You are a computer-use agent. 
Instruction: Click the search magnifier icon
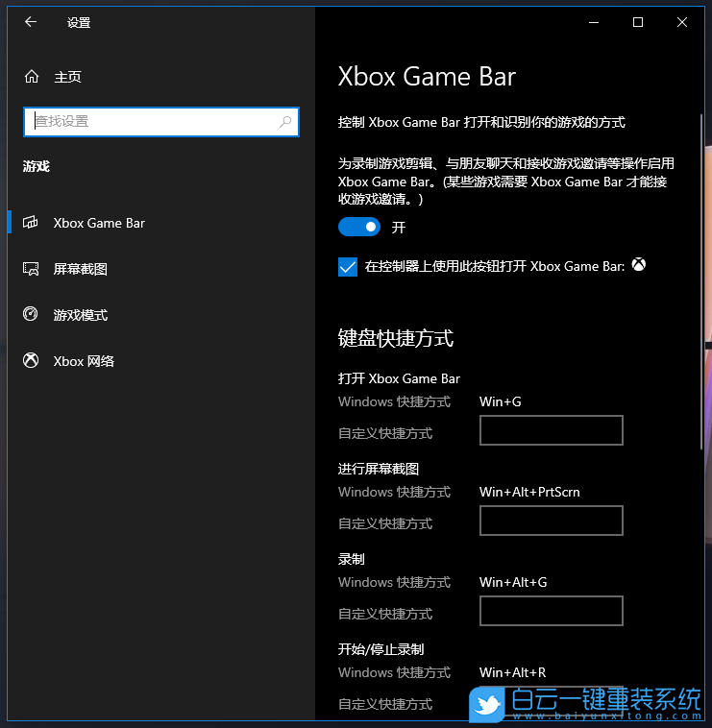285,122
